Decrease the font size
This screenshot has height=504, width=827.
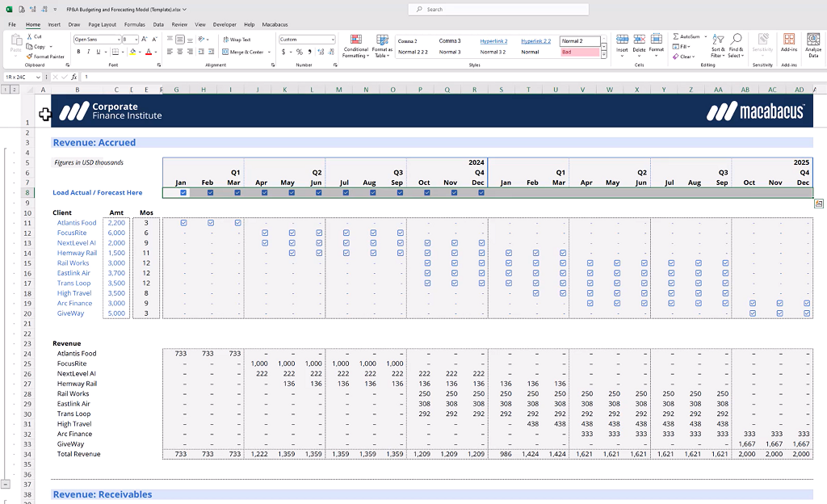[x=154, y=40]
